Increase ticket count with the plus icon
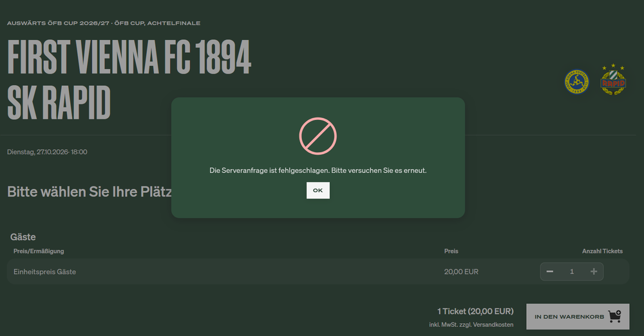The image size is (644, 336). pyautogui.click(x=594, y=272)
